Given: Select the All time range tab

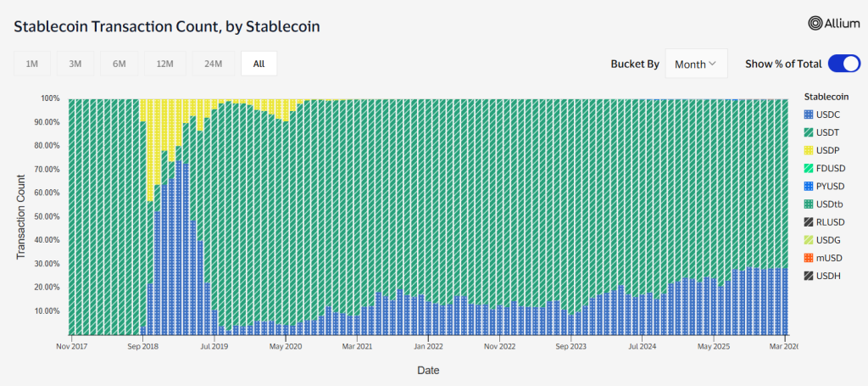Looking at the screenshot, I should coord(259,64).
